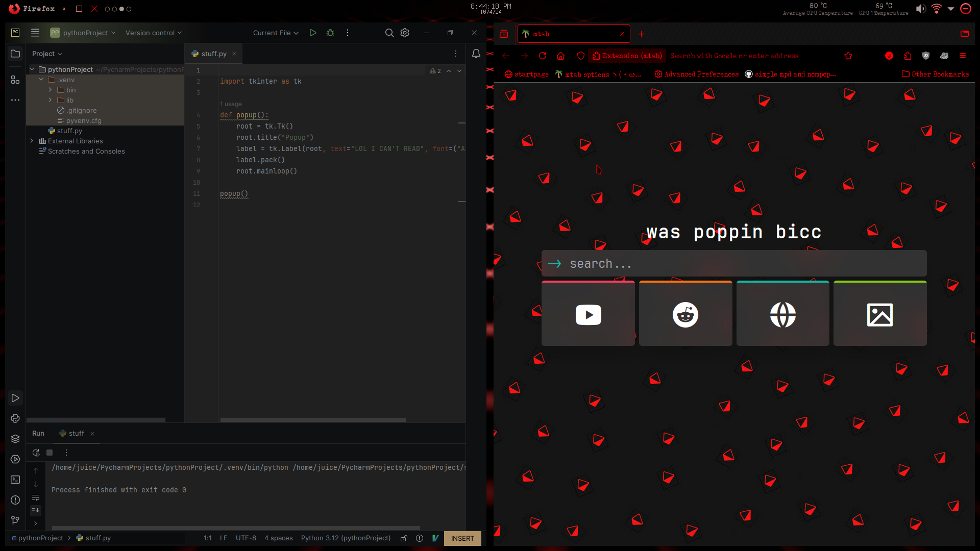Viewport: 980px width, 551px height.
Task: Open the Reddit shortcut tile on the new tab page
Action: point(685,313)
